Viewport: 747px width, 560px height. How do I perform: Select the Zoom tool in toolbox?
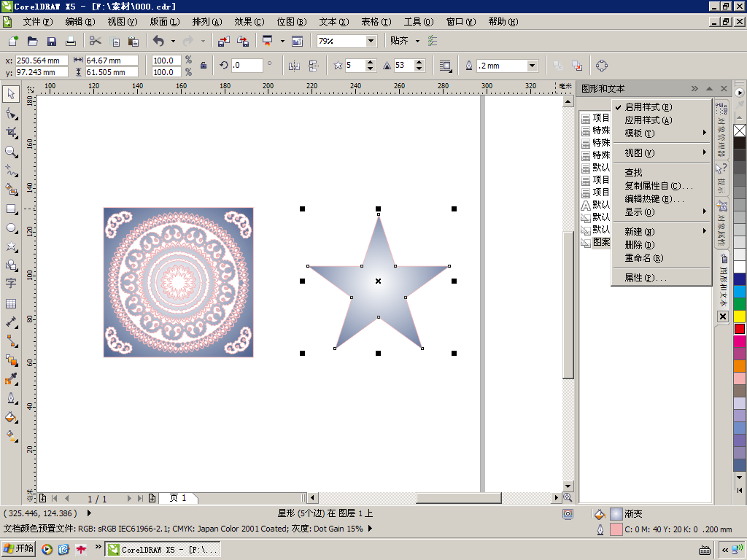click(x=11, y=152)
